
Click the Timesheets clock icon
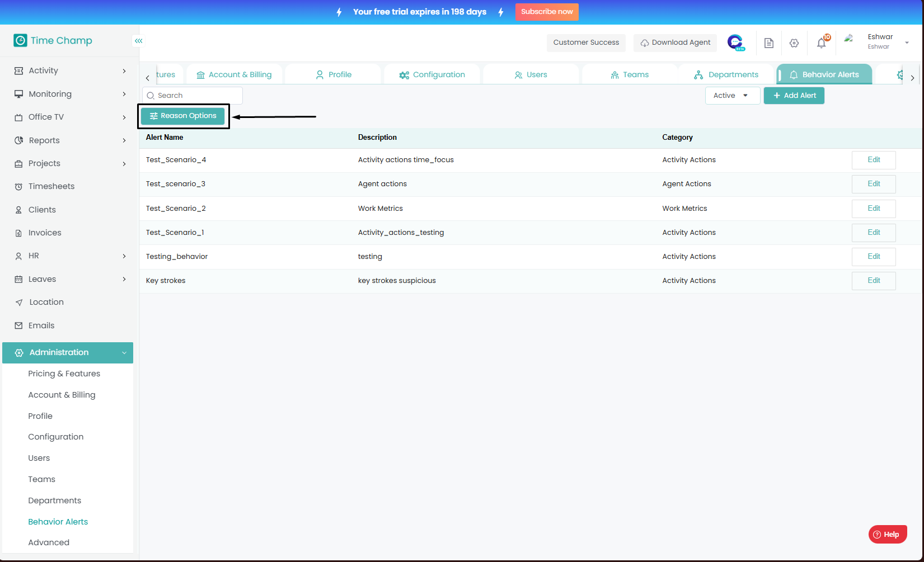click(18, 186)
